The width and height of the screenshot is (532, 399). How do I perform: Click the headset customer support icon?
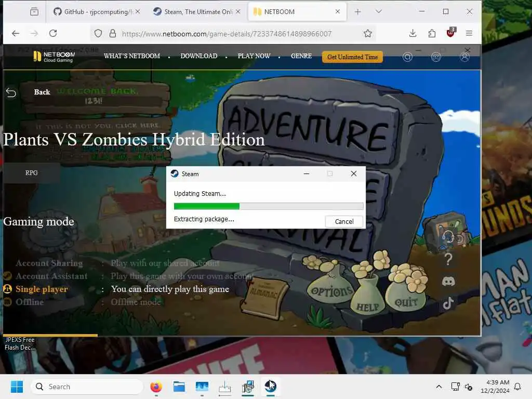point(448,235)
